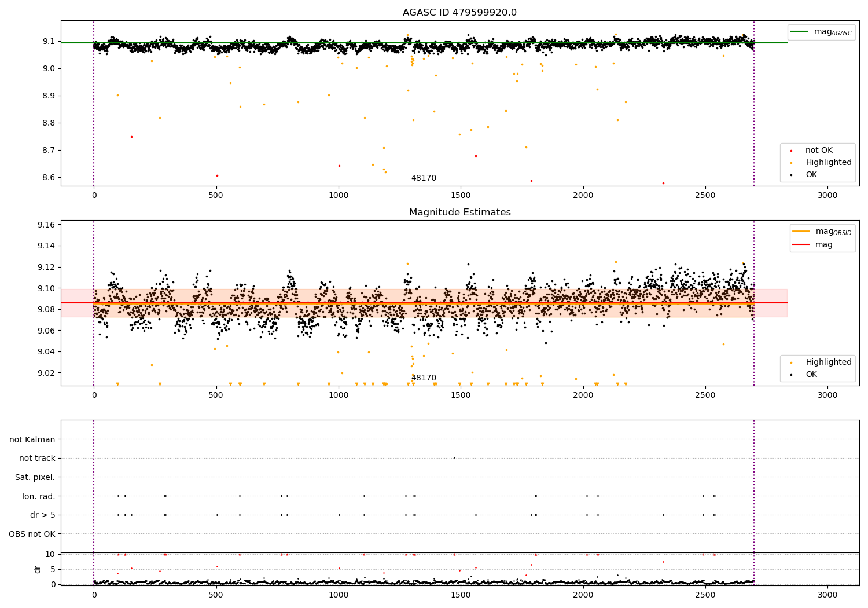Click the 2000 x-tick under the Magnitude Estimates plot

583,395
